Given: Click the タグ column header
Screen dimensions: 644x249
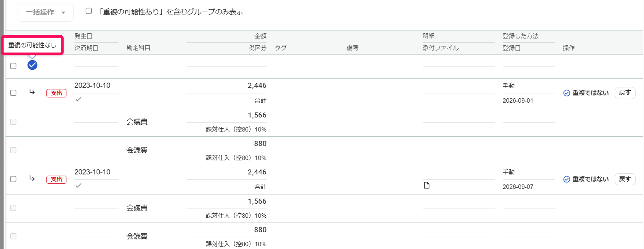Looking at the screenshot, I should (x=281, y=48).
